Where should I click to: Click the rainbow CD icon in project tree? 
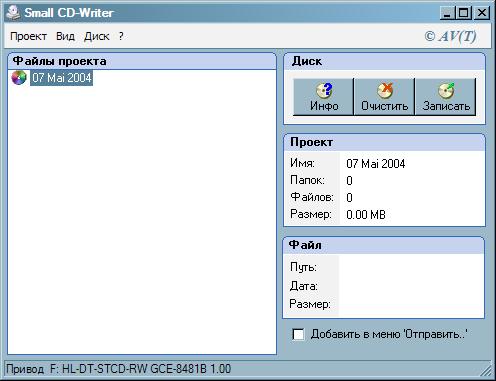point(19,78)
